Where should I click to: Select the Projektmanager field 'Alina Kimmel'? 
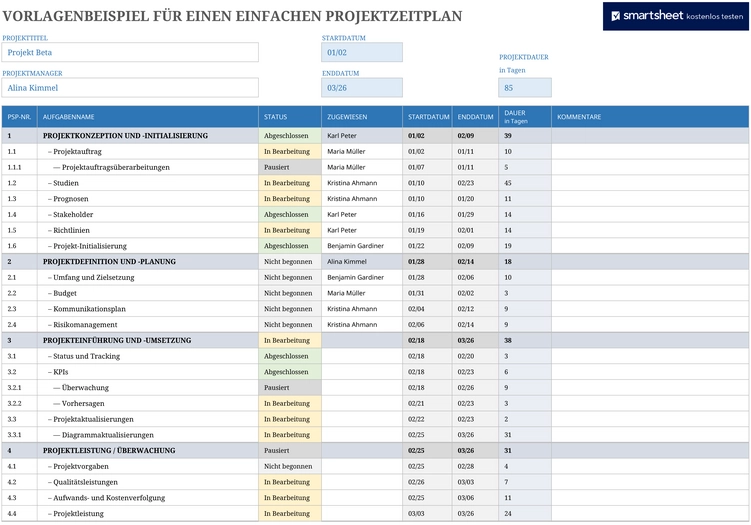[130, 88]
